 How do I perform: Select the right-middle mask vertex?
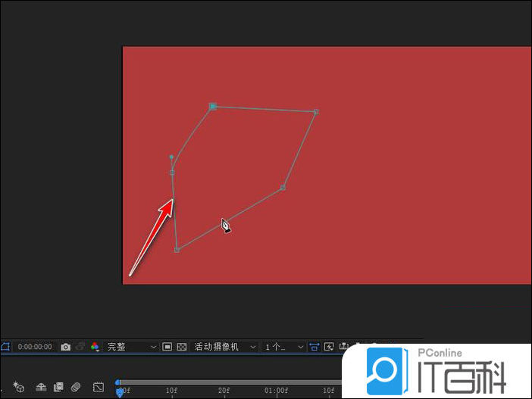(x=283, y=188)
